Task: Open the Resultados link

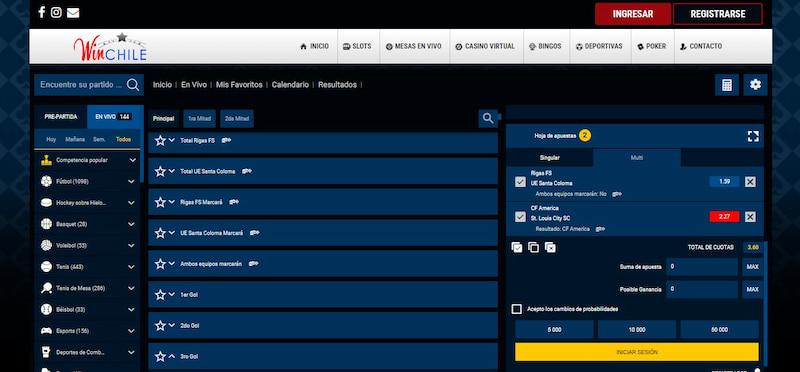Action: tap(337, 85)
